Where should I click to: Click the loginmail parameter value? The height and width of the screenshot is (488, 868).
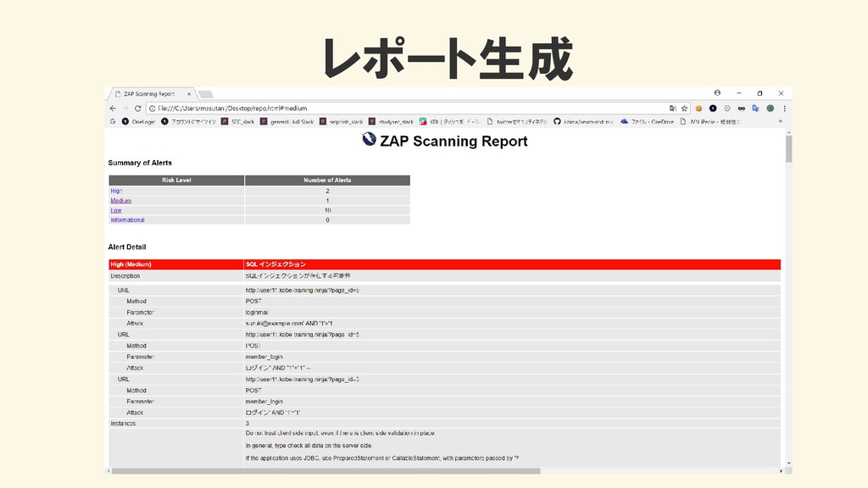click(257, 313)
